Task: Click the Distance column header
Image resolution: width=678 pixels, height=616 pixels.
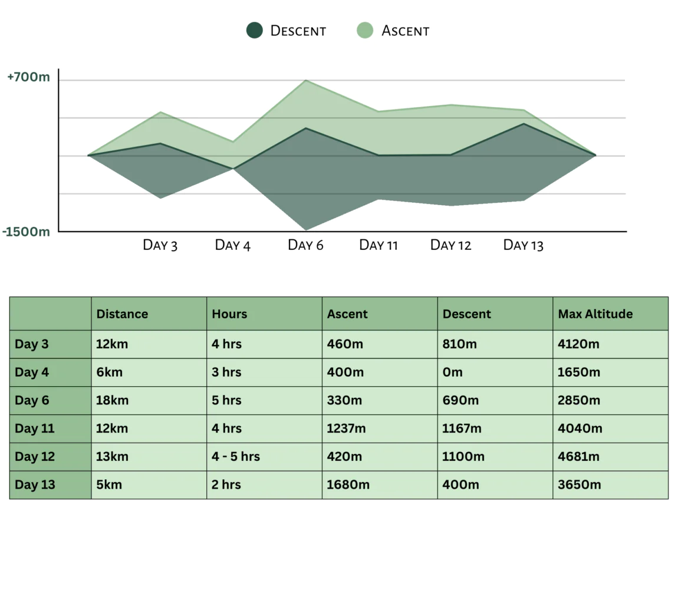Action: (x=149, y=314)
